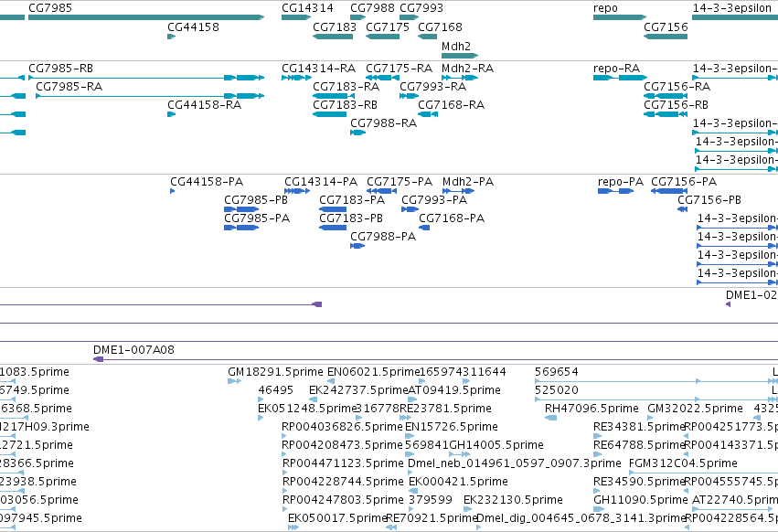Select protein CG7993-PA
This screenshot has width=778, height=532.
410,209
